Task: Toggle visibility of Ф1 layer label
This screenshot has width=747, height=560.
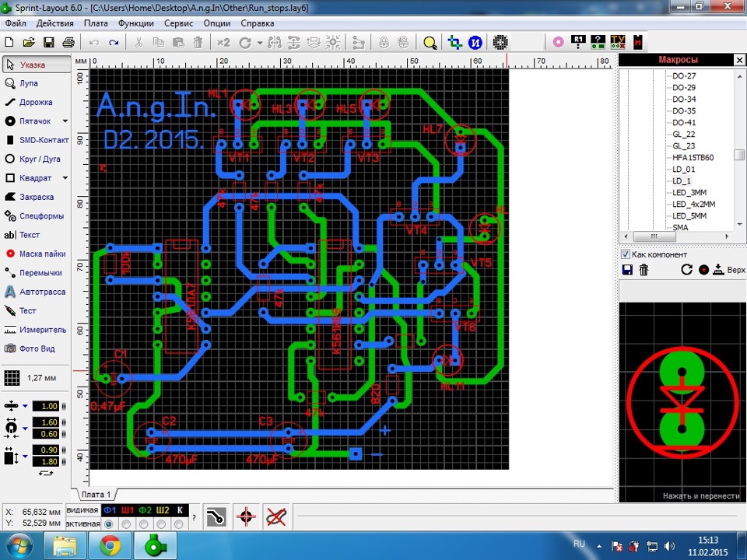Action: click(x=110, y=510)
